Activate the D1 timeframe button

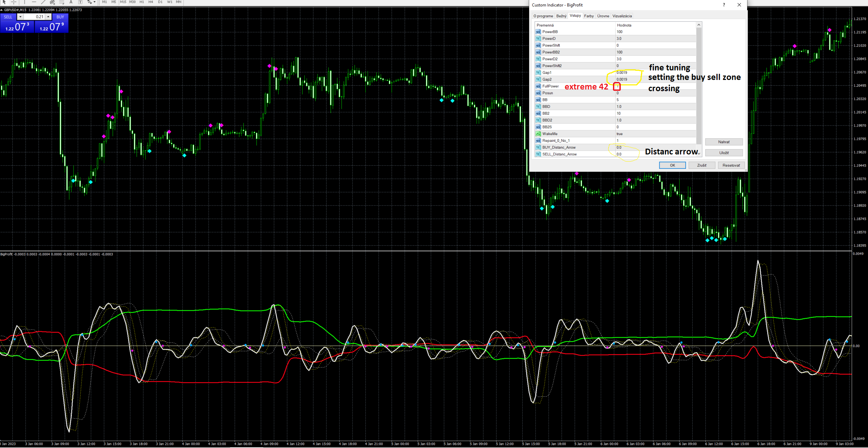click(x=160, y=2)
